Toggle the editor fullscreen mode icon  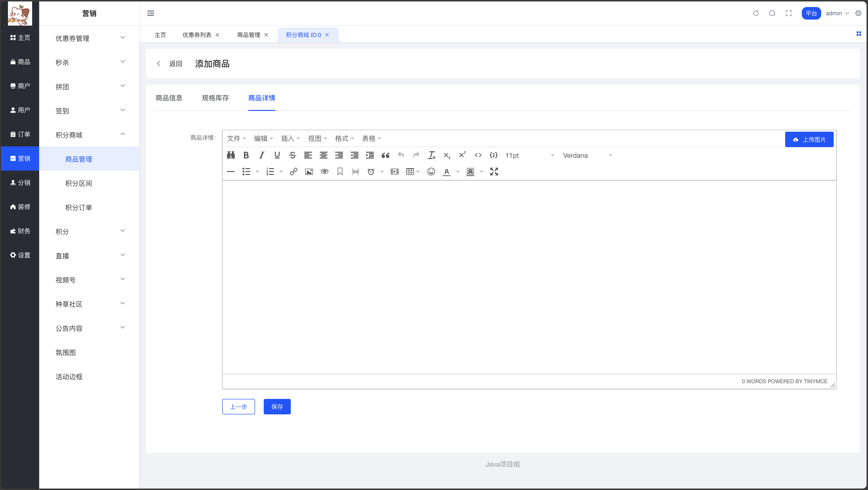click(x=494, y=172)
